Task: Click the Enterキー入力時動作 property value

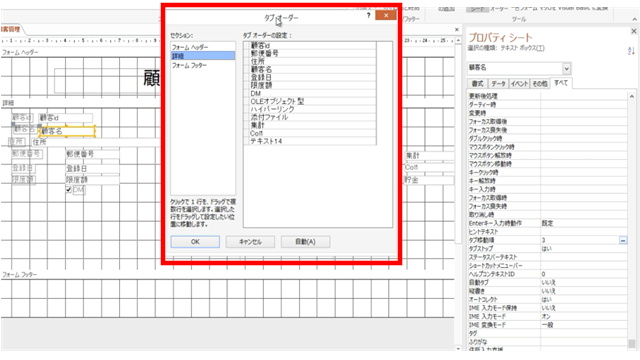Action: pyautogui.click(x=584, y=223)
